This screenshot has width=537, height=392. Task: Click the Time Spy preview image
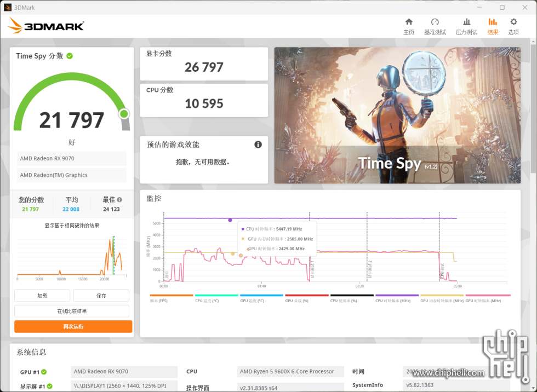pyautogui.click(x=397, y=116)
